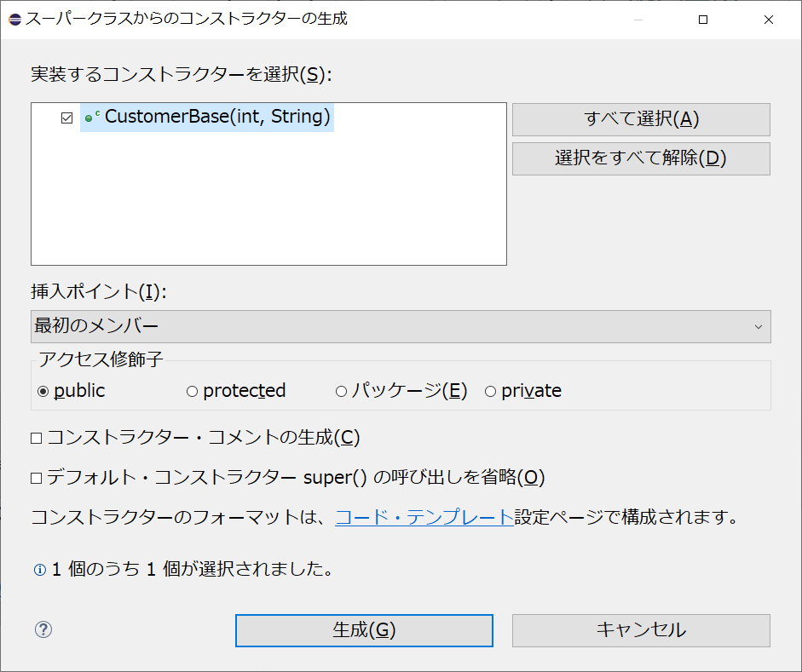Open the 挿入ポイント dropdown

pos(401,326)
